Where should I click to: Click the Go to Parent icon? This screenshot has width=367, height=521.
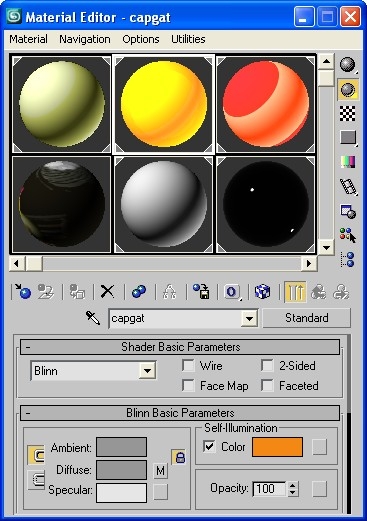click(x=318, y=292)
